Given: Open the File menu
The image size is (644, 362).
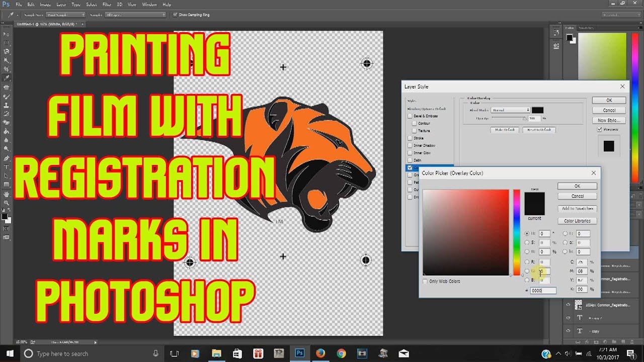Looking at the screenshot, I should pos(19,5).
